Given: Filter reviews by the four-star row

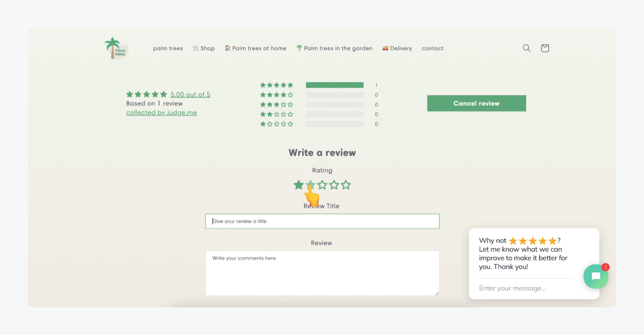Looking at the screenshot, I should [319, 95].
